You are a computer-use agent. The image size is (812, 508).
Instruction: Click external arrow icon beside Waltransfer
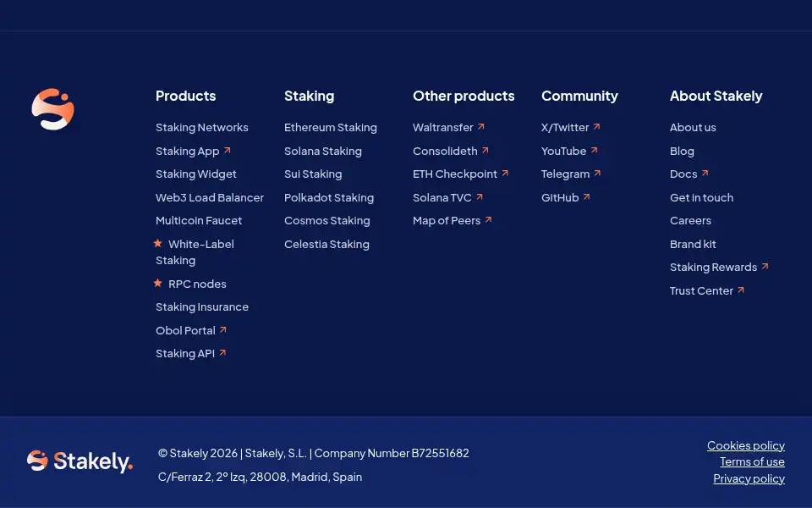pos(481,126)
